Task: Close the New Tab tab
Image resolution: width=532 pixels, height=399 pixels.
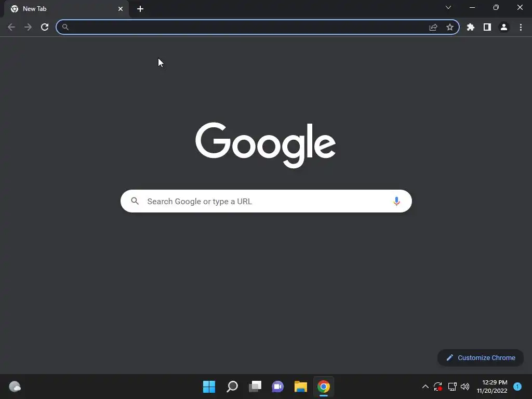Action: (x=121, y=9)
